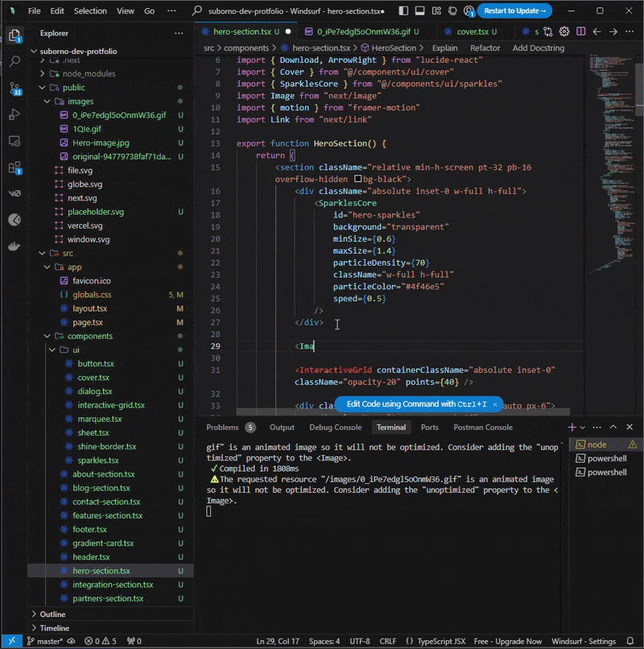Image resolution: width=644 pixels, height=649 pixels.
Task: Open the View menu
Action: click(125, 10)
